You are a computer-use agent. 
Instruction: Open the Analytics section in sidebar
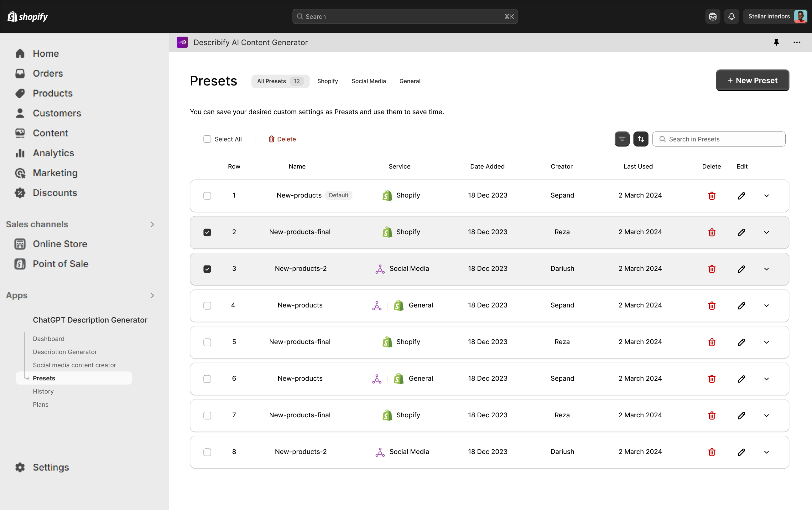tap(53, 153)
